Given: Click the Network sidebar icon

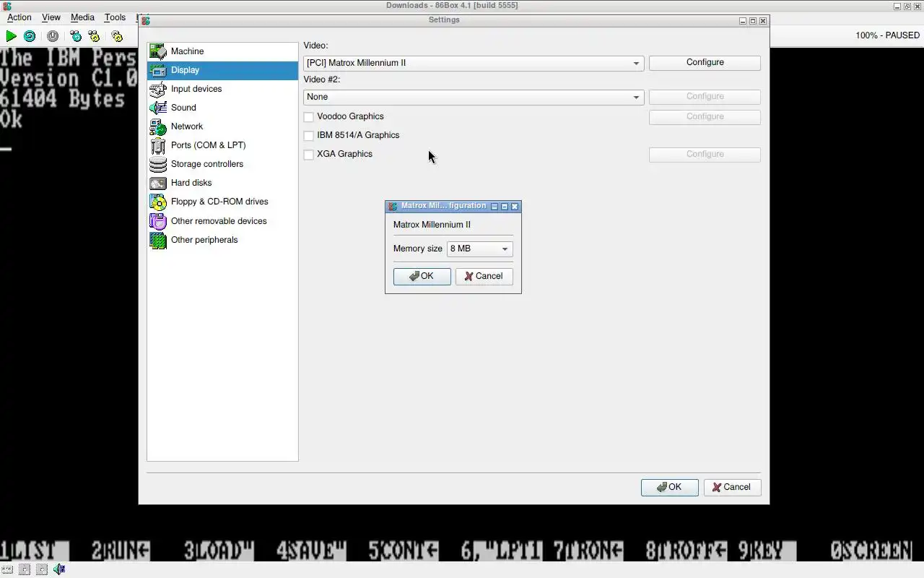Looking at the screenshot, I should (x=158, y=126).
